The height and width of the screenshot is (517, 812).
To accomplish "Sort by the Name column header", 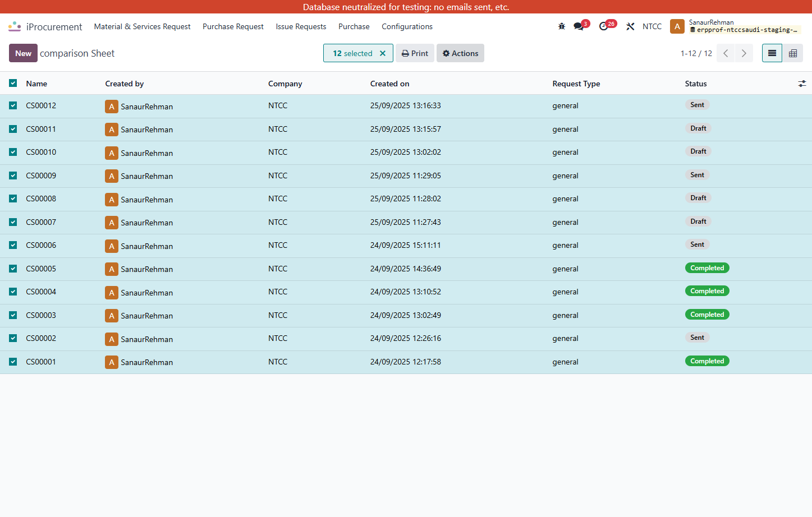I will tap(36, 84).
